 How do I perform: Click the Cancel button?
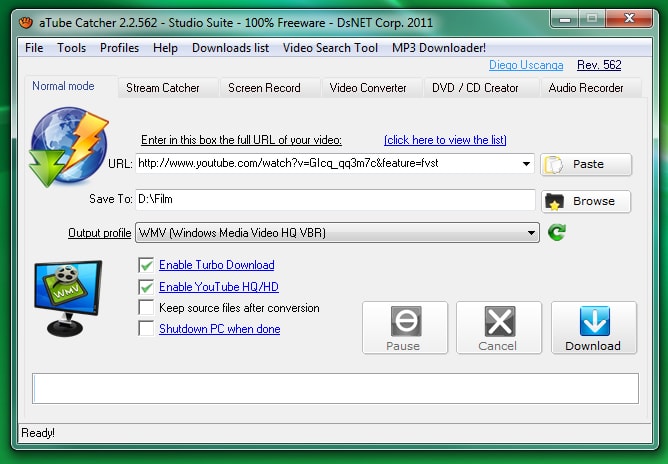(x=499, y=328)
